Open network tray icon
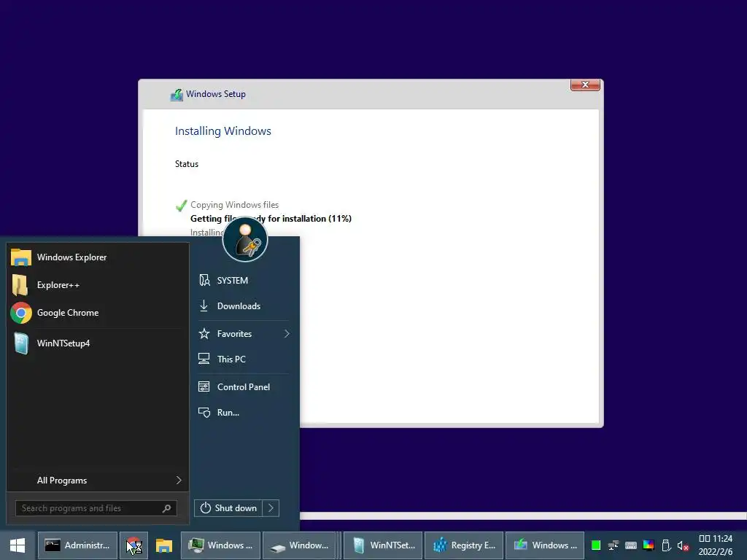Image resolution: width=747 pixels, height=560 pixels. (x=614, y=545)
